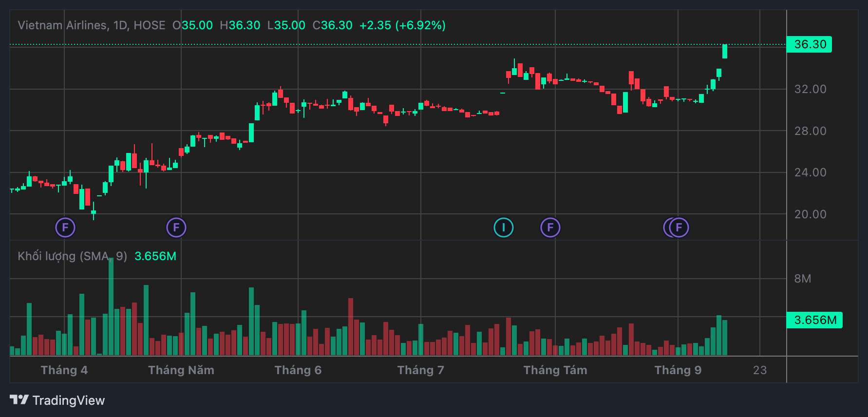Viewport: 868px width, 417px height.
Task: Click the Tháng 4 time axis label
Action: click(64, 370)
